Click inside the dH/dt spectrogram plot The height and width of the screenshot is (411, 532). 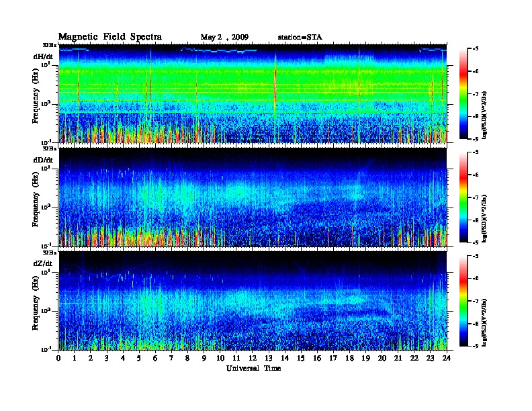253,93
